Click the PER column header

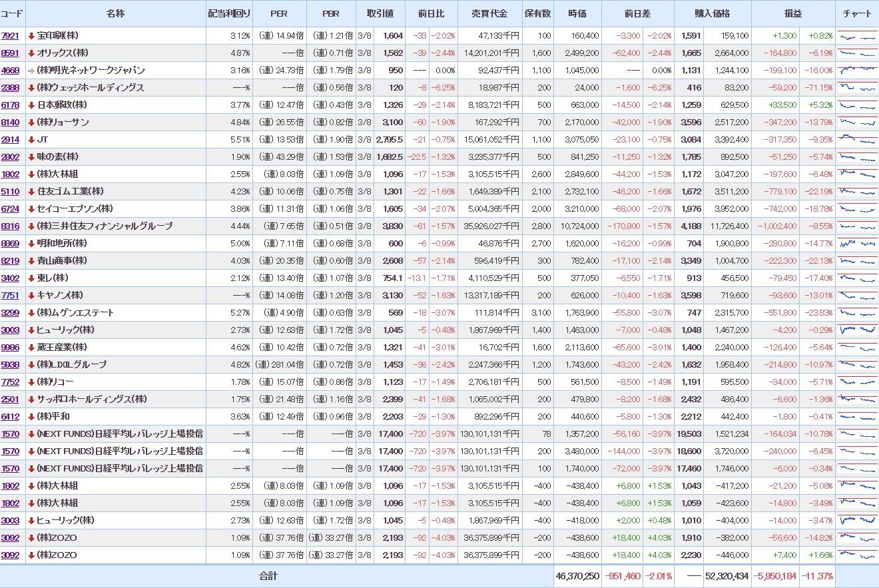pos(279,14)
